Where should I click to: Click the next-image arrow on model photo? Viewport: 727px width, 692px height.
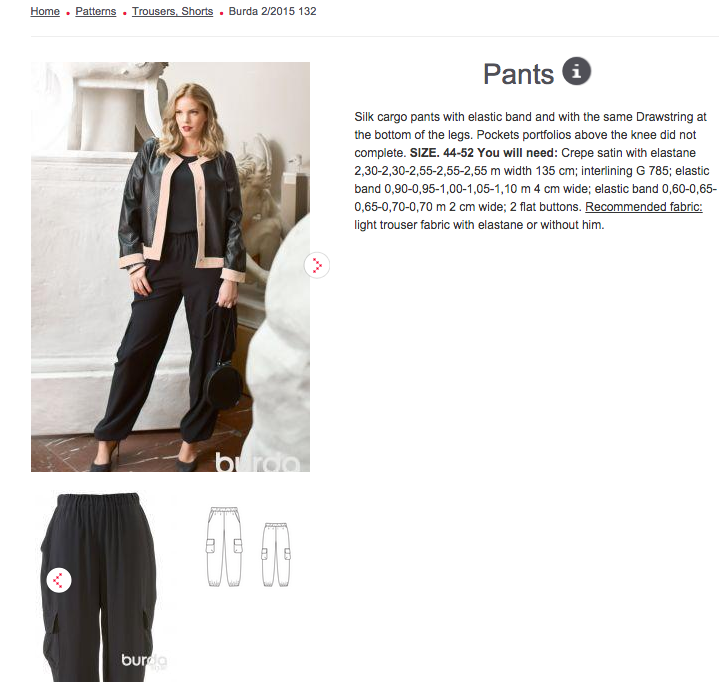tap(317, 266)
